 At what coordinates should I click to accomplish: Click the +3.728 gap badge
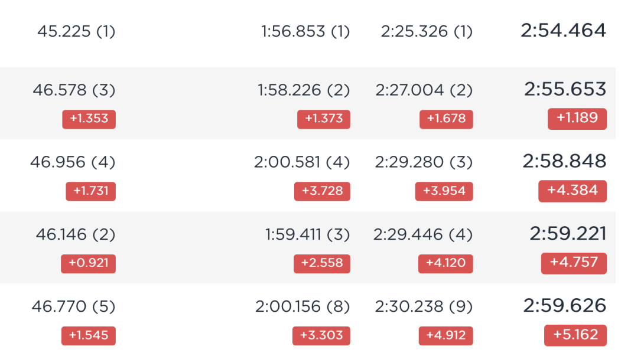pos(322,191)
